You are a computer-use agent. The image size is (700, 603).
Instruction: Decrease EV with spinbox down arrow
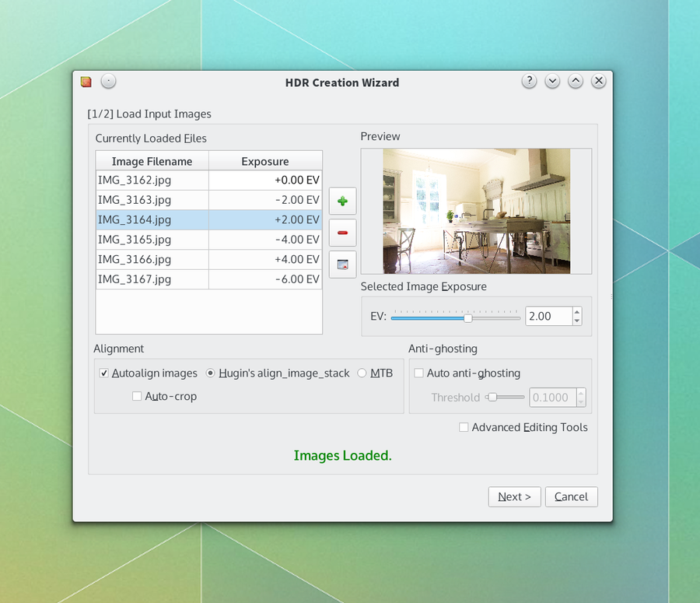point(577,321)
